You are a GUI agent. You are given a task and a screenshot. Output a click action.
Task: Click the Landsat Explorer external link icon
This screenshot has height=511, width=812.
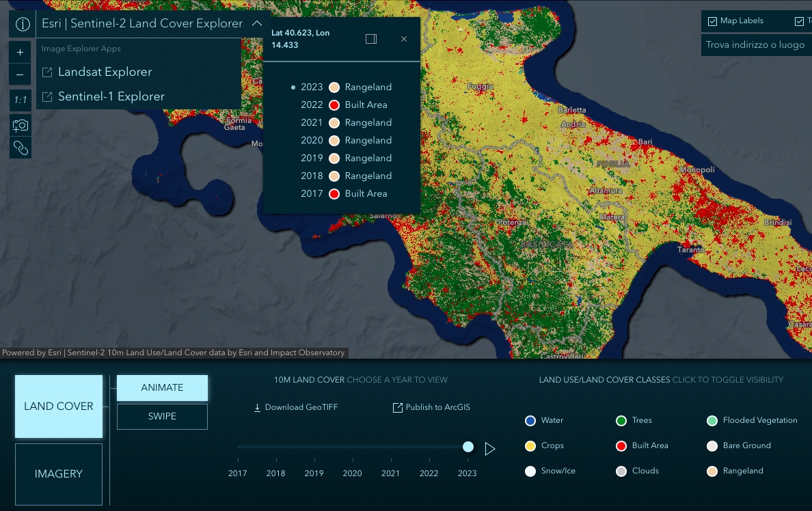point(47,72)
